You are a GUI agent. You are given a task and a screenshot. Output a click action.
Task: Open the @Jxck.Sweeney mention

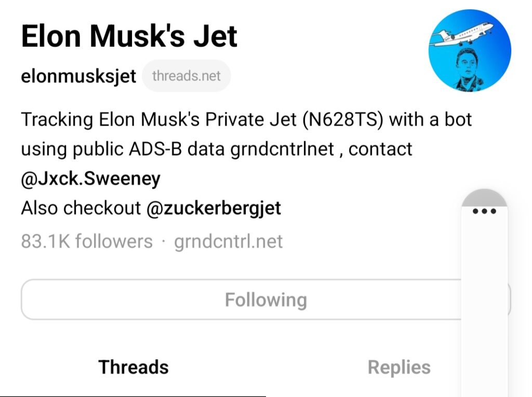coord(90,179)
